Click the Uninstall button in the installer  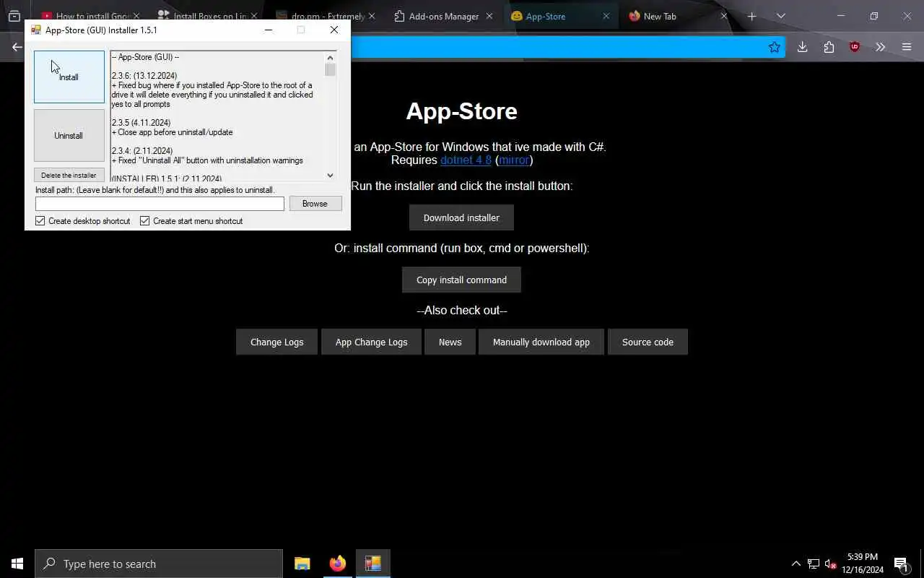(x=69, y=135)
